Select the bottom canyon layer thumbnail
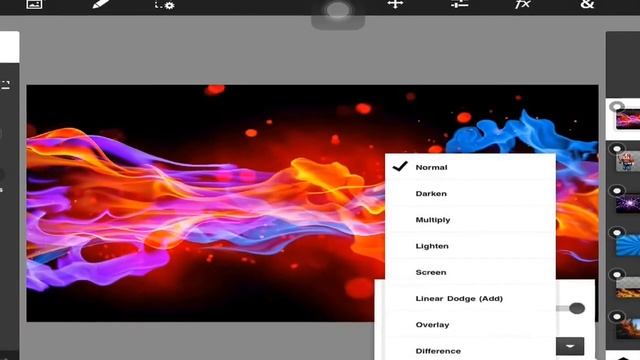This screenshot has height=360, width=640. pyautogui.click(x=628, y=329)
